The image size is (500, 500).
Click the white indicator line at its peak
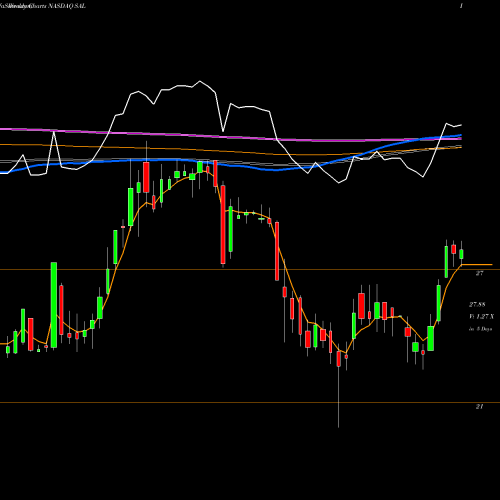pos(200,81)
